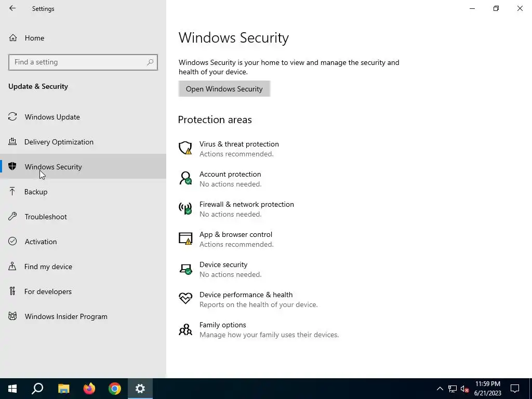Open the notification action center
532x399 pixels.
515,389
